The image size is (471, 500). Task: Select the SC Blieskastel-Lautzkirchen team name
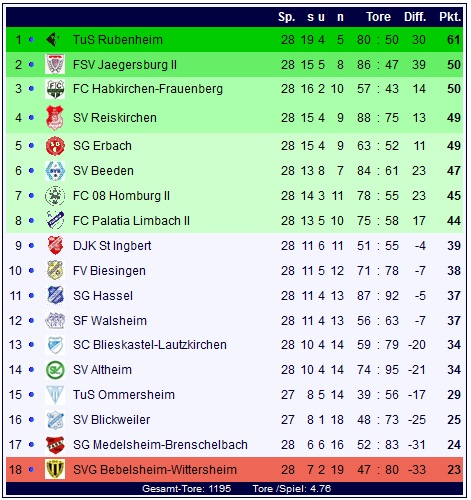150,345
